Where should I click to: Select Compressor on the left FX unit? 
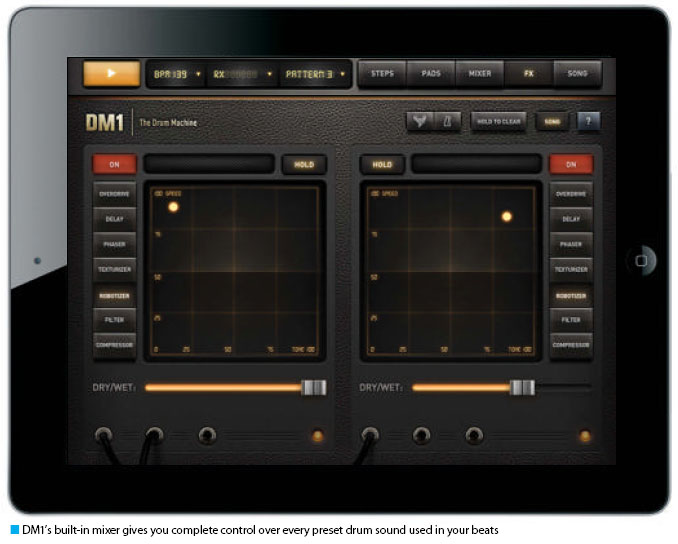pyautogui.click(x=114, y=345)
